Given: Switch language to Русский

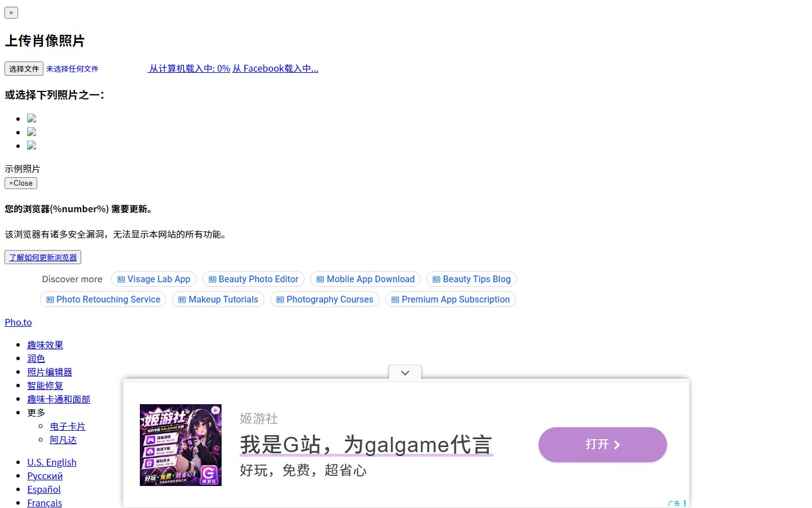Looking at the screenshot, I should (45, 476).
